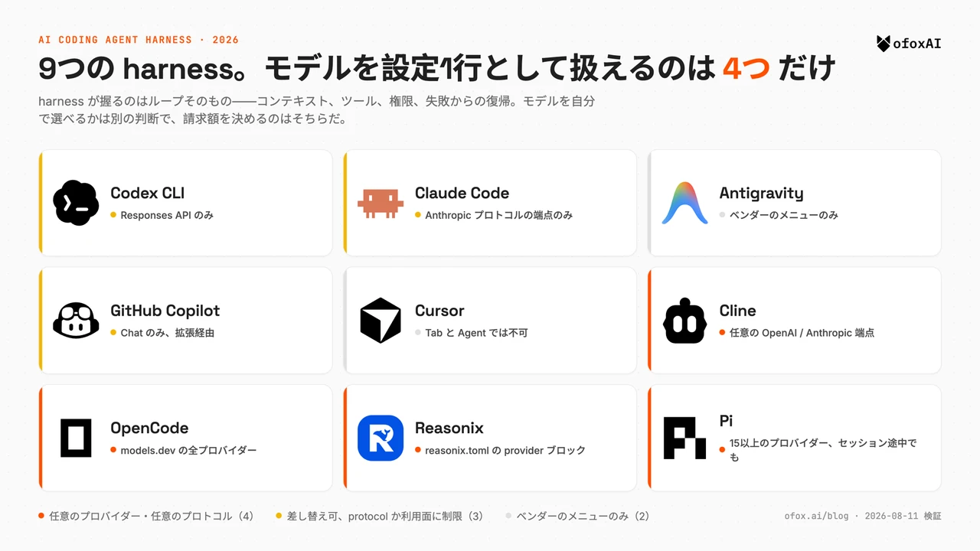This screenshot has height=551, width=980.
Task: Select the Claude Code card title
Action: pos(462,193)
